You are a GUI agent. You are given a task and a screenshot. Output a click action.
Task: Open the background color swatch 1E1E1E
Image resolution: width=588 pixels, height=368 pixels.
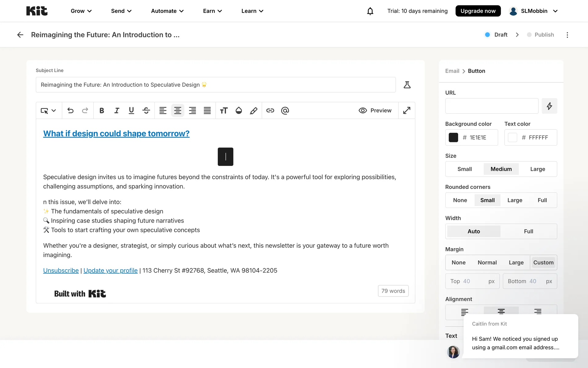coord(453,137)
